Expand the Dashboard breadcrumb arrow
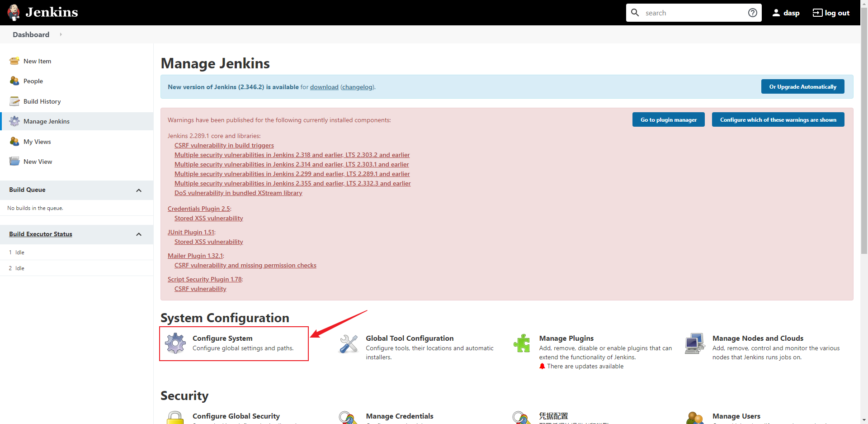 coord(61,34)
